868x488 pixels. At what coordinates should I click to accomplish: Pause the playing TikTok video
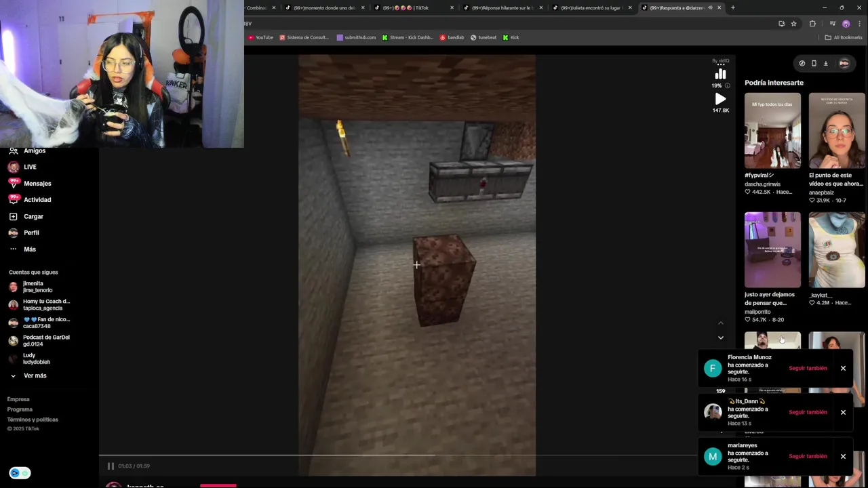click(x=111, y=466)
